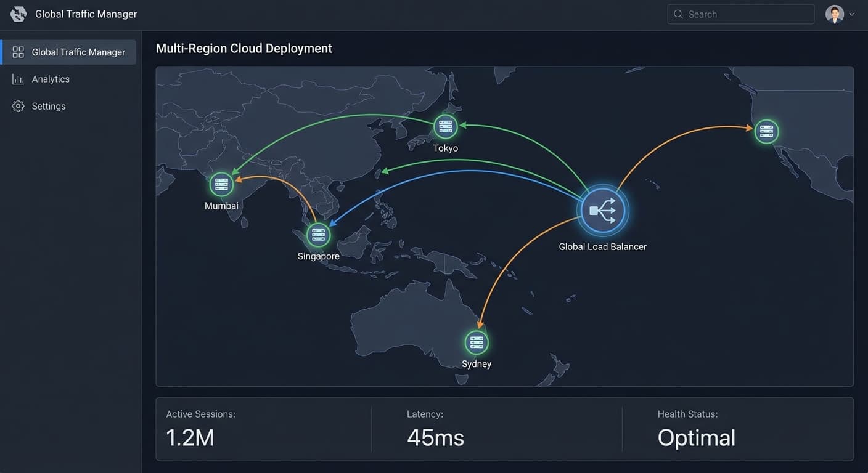Click the Tokyo server node icon

click(445, 126)
